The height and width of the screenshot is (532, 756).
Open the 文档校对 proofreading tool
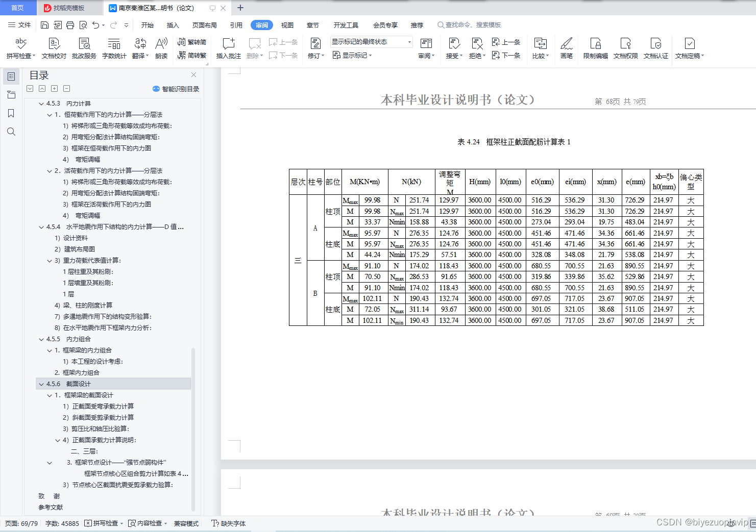(x=54, y=48)
